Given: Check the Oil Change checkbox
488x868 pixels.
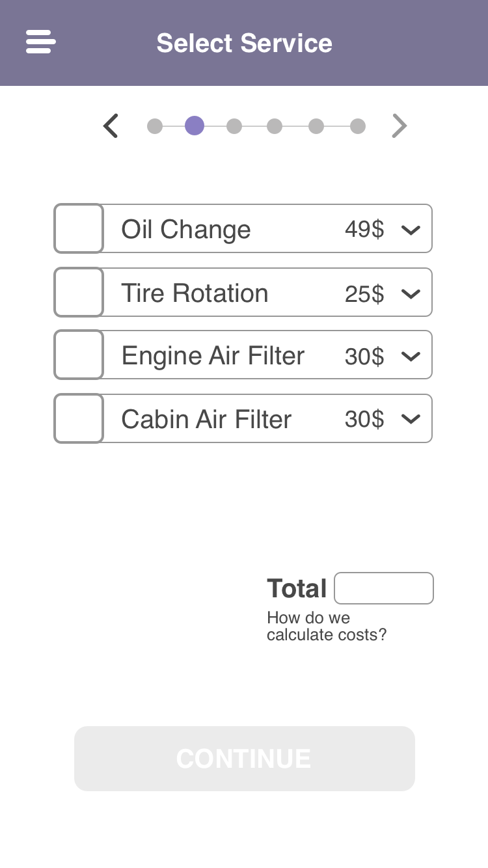Looking at the screenshot, I should click(x=79, y=228).
